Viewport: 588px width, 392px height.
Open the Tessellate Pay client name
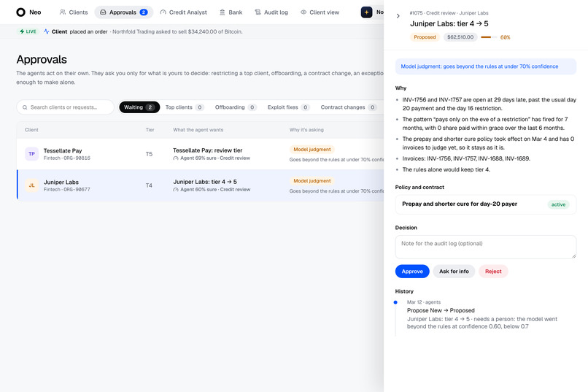pyautogui.click(x=63, y=150)
